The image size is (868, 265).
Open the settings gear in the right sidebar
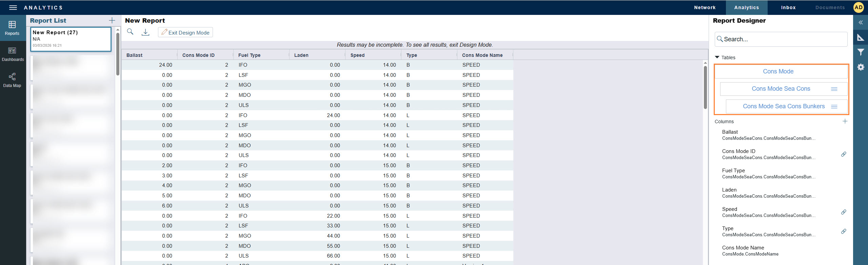click(x=861, y=67)
